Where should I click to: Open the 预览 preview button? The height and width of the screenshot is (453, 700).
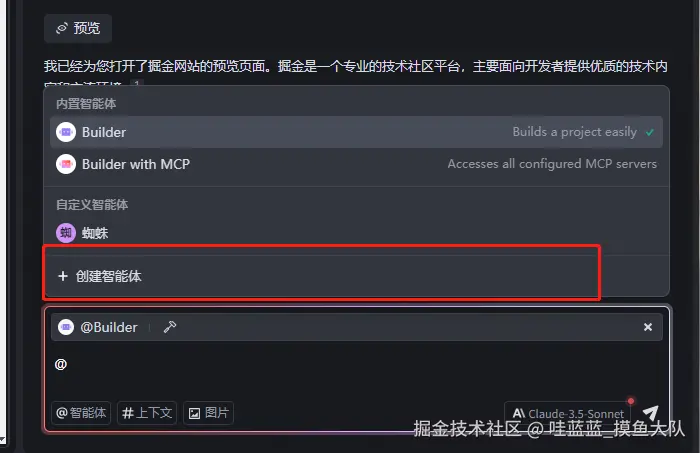tap(78, 28)
